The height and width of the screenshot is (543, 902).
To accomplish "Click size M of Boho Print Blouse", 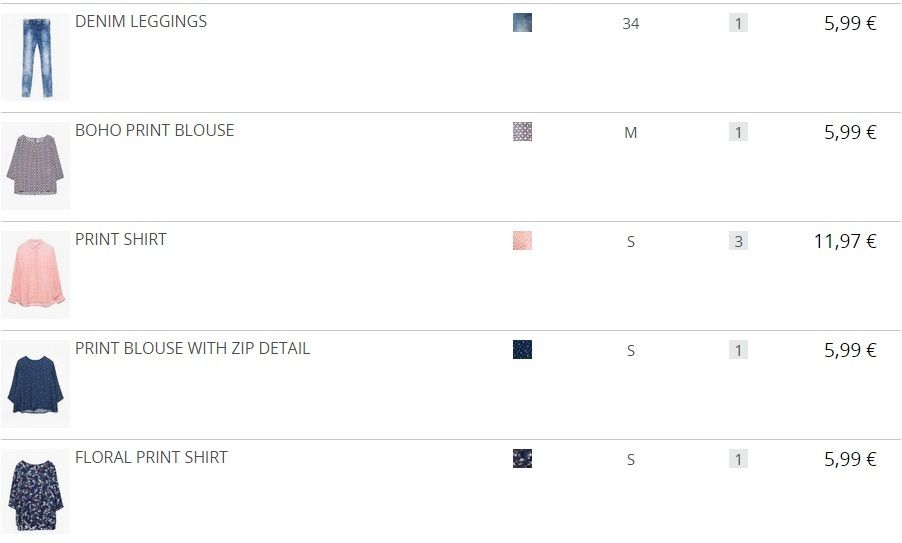I will click(x=630, y=133).
